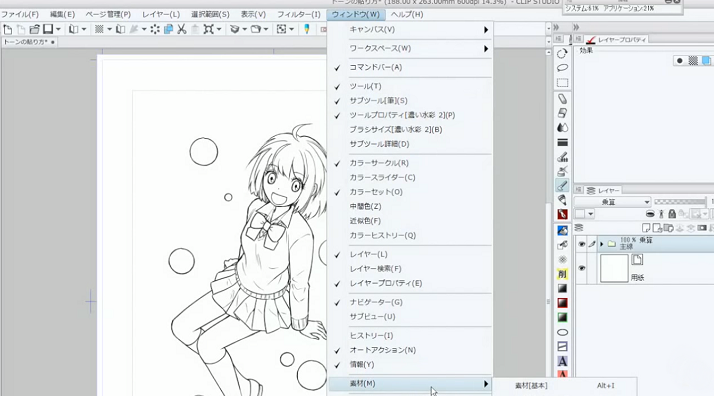
Task: Click the 用紙 layer thumbnail
Action: point(614,269)
